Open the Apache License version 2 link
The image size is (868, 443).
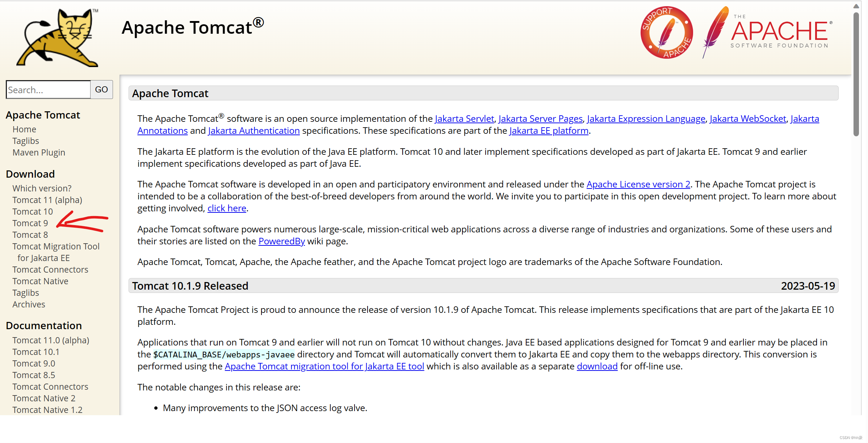(x=638, y=184)
